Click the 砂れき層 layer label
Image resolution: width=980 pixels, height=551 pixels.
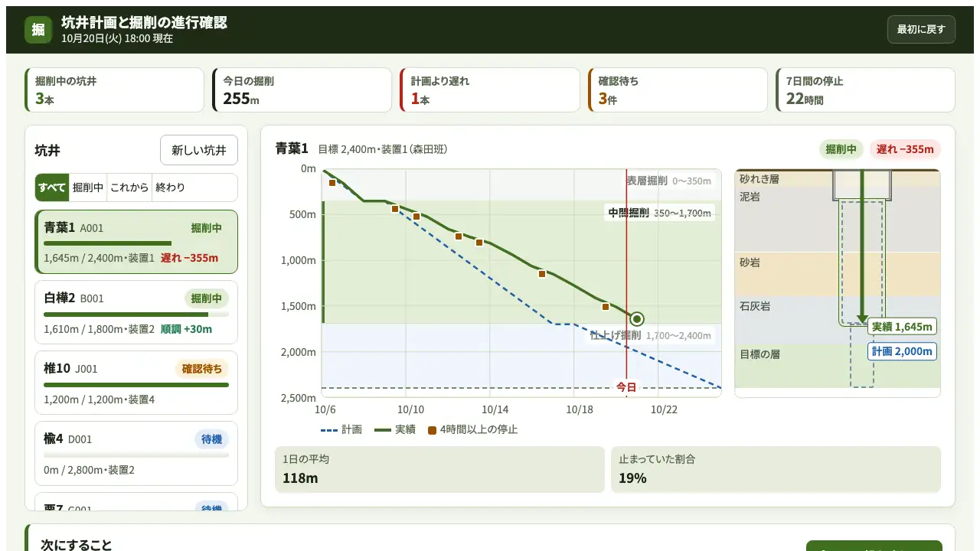(x=759, y=179)
